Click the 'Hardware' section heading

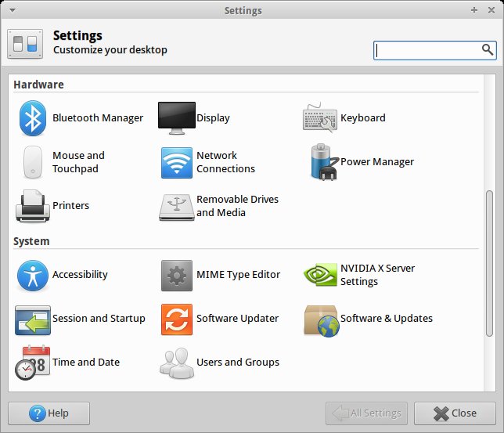(x=38, y=85)
